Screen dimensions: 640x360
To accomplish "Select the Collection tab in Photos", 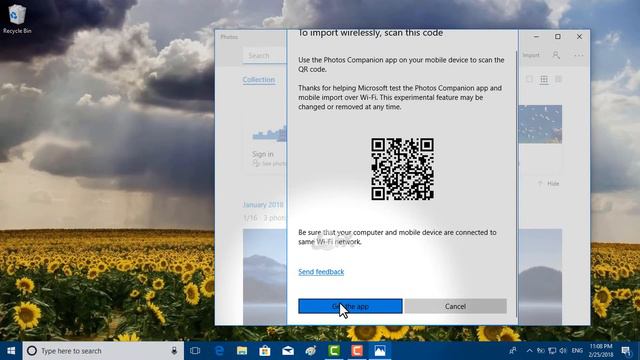I will [x=259, y=80].
